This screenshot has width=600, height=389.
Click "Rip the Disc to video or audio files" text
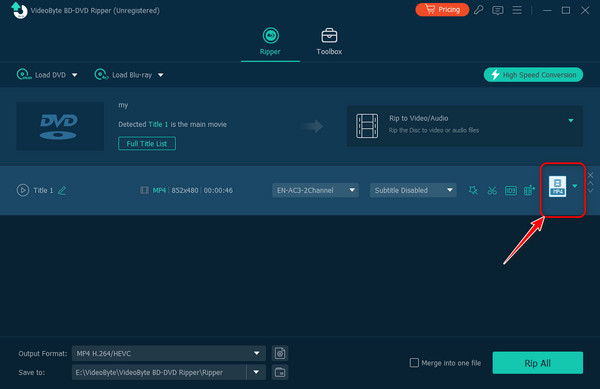pos(434,130)
